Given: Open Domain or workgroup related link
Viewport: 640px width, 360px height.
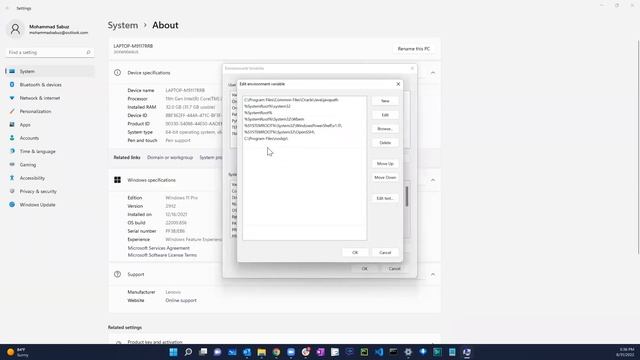Looking at the screenshot, I should (x=170, y=158).
